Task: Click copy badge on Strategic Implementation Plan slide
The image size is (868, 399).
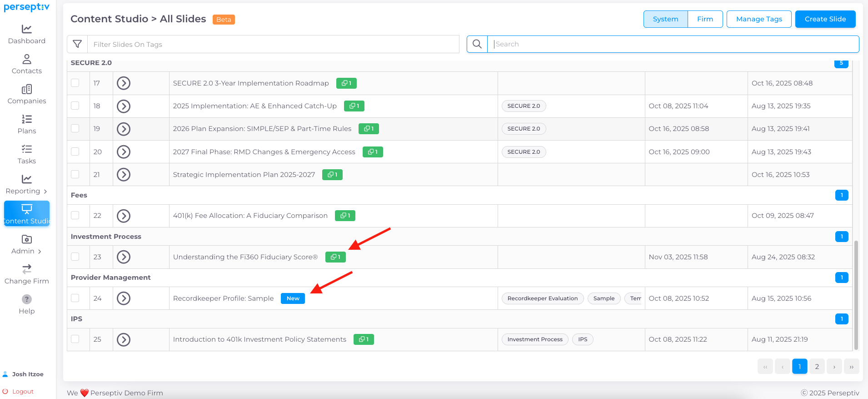Action: [332, 175]
